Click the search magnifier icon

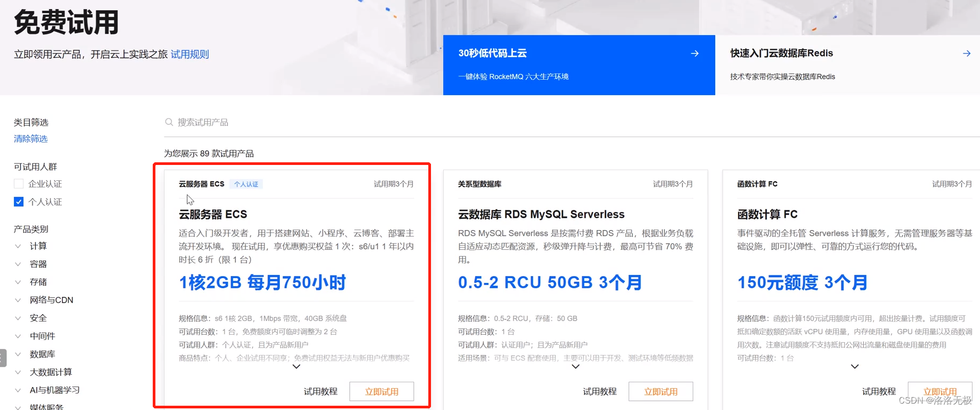(x=169, y=122)
